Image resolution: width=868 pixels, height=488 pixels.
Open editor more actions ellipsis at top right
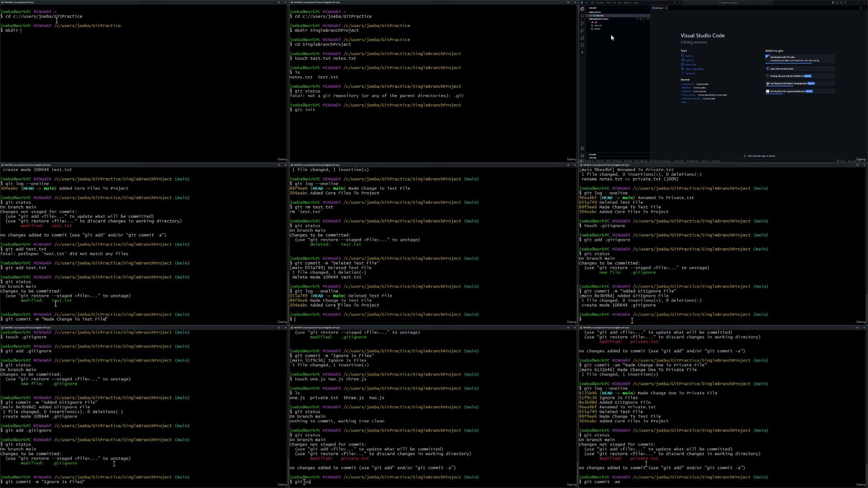point(865,8)
